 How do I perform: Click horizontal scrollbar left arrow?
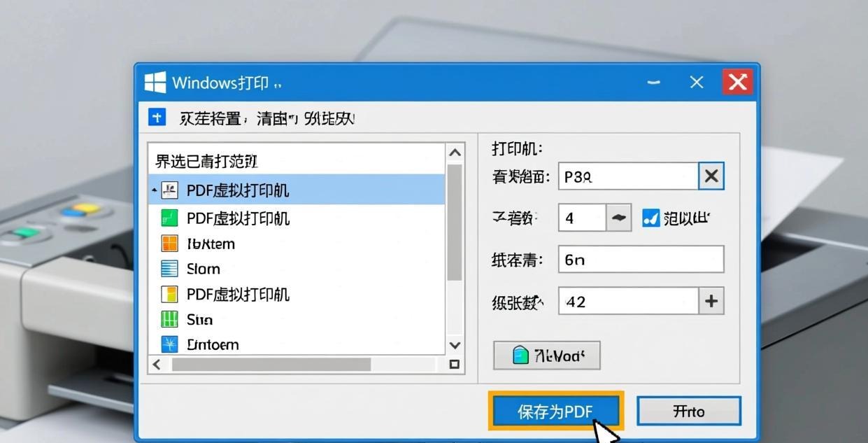point(157,364)
